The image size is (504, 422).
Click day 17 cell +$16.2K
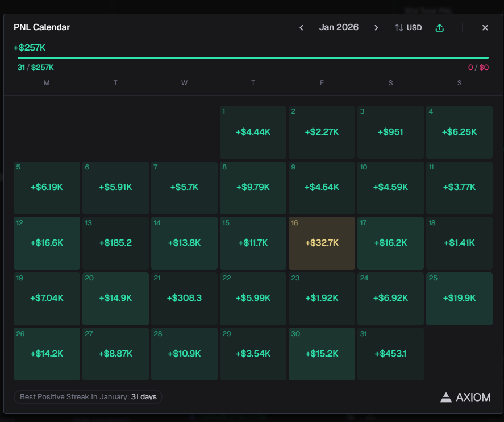pos(390,243)
